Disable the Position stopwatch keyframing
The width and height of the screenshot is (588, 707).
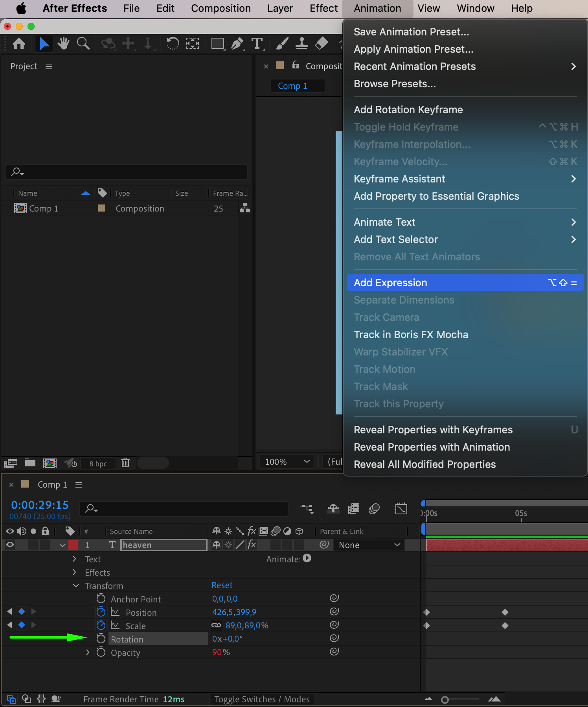[x=101, y=612]
